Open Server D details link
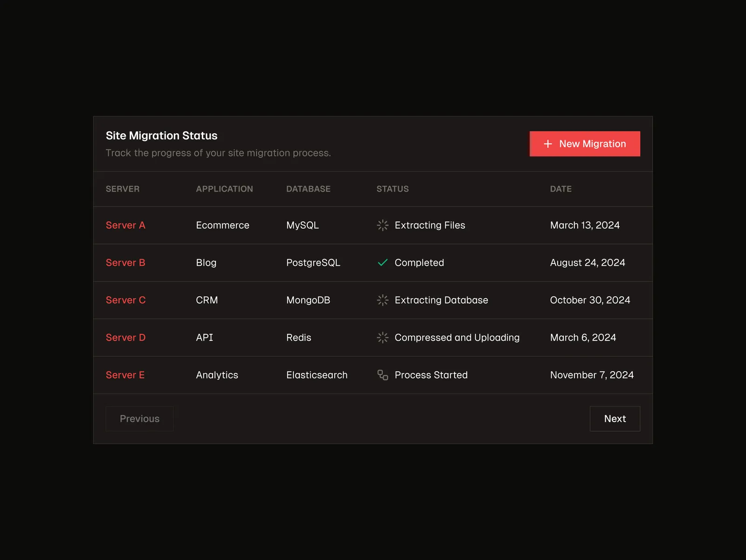Viewport: 746px width, 560px height. (x=125, y=338)
